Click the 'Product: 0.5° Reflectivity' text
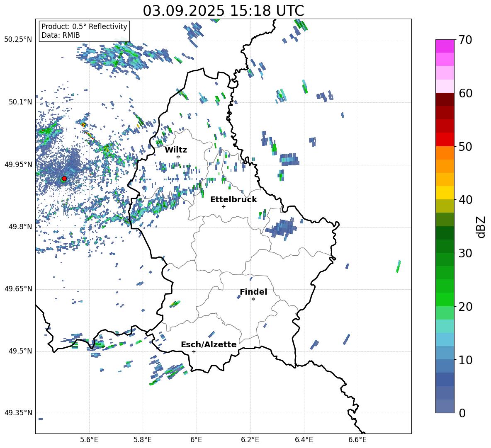 (x=84, y=26)
